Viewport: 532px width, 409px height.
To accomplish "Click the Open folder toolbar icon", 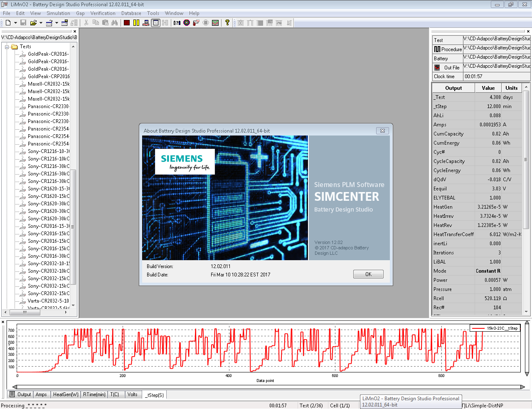I will coord(33,23).
